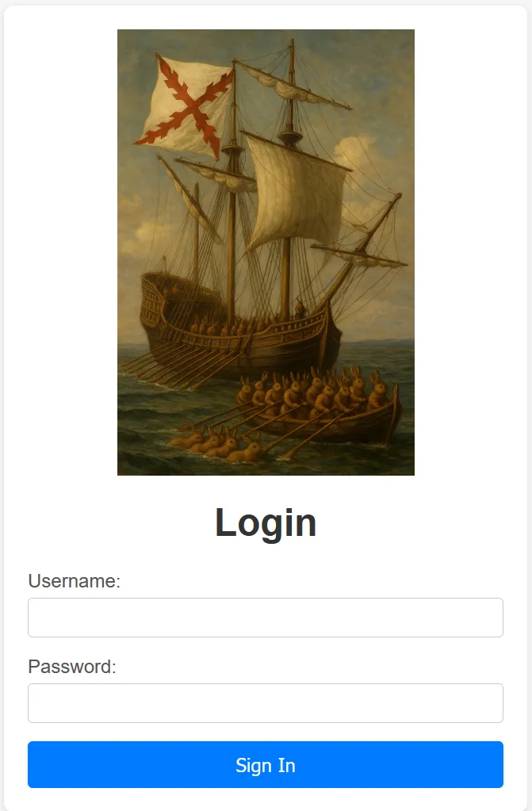Click the white cloud beside the main sail
This screenshot has width=532, height=811.
point(357,155)
